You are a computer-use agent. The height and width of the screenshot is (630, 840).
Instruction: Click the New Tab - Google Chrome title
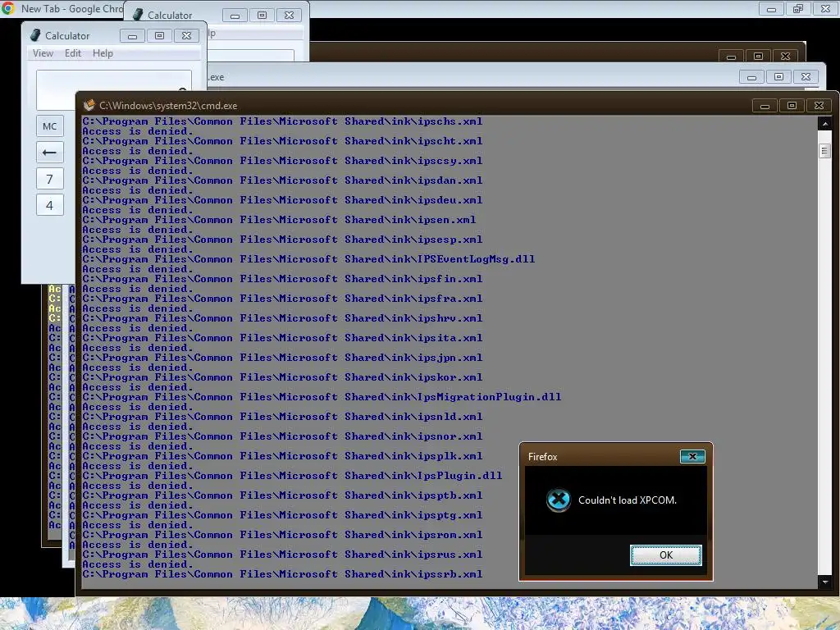pos(72,8)
